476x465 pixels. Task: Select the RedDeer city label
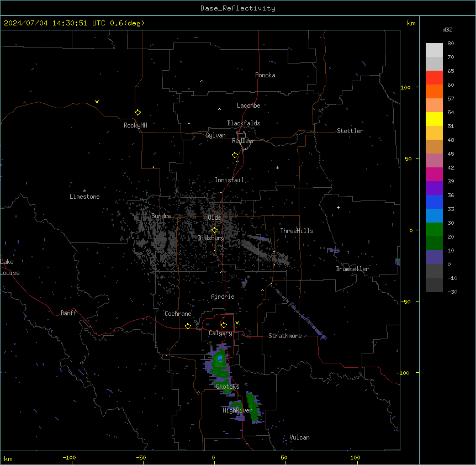point(243,141)
